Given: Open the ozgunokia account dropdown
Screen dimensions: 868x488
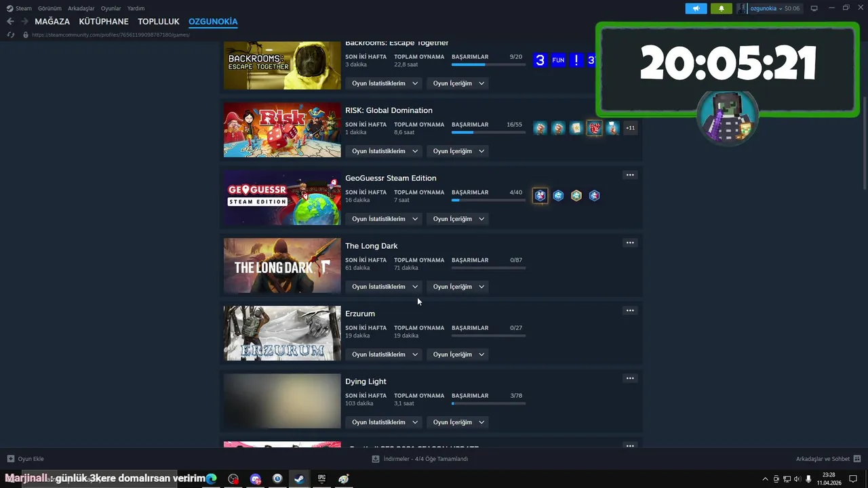Looking at the screenshot, I should 769,8.
